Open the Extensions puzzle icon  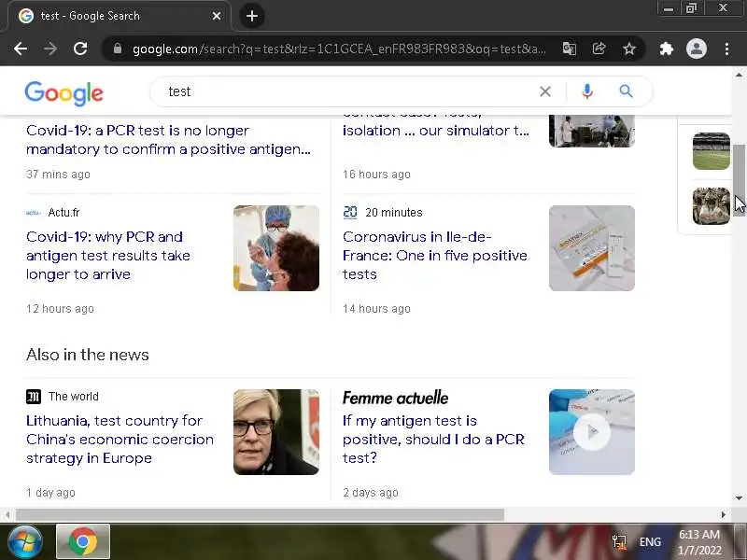tap(667, 49)
